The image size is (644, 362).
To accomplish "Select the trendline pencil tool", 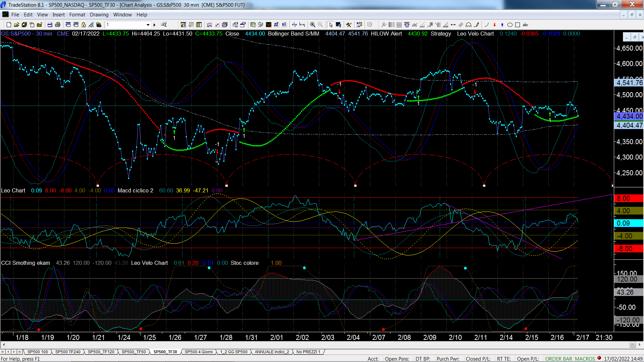I will 476,24.
